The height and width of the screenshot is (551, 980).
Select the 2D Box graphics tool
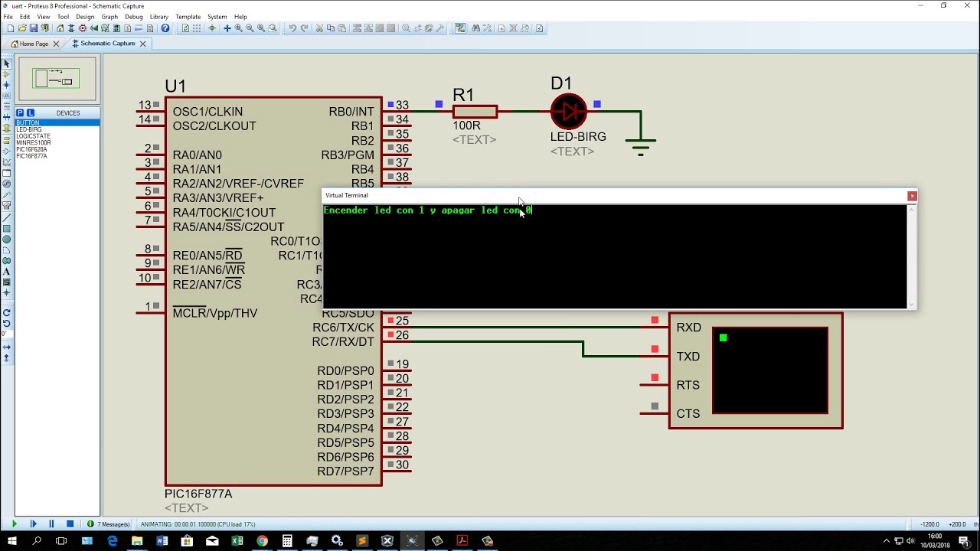click(x=7, y=229)
